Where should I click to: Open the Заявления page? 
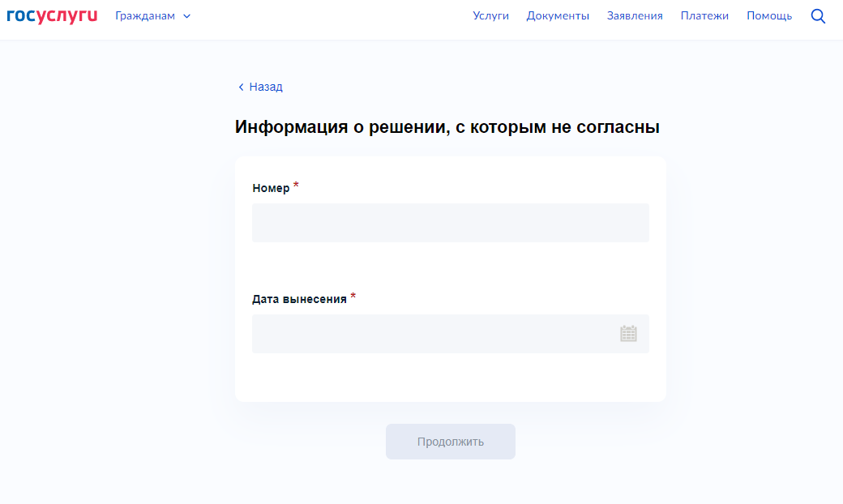click(635, 16)
